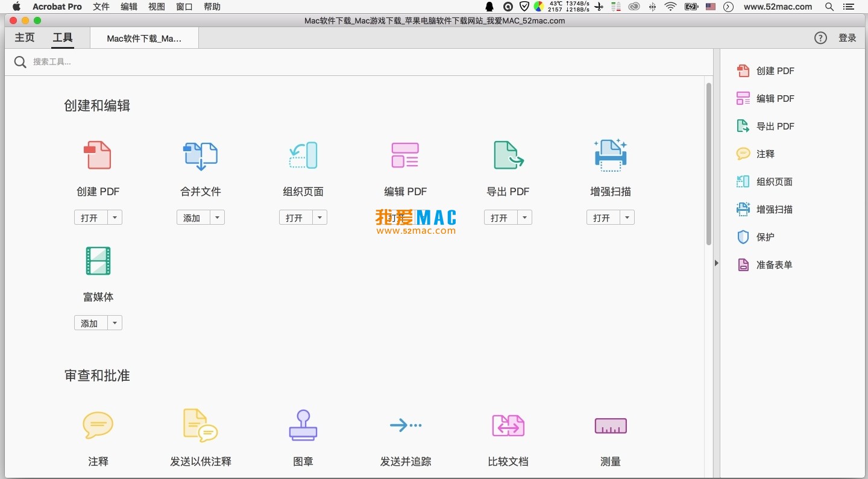Open the 编辑 PDF tool icon in main grid
The image size is (868, 479).
point(405,155)
